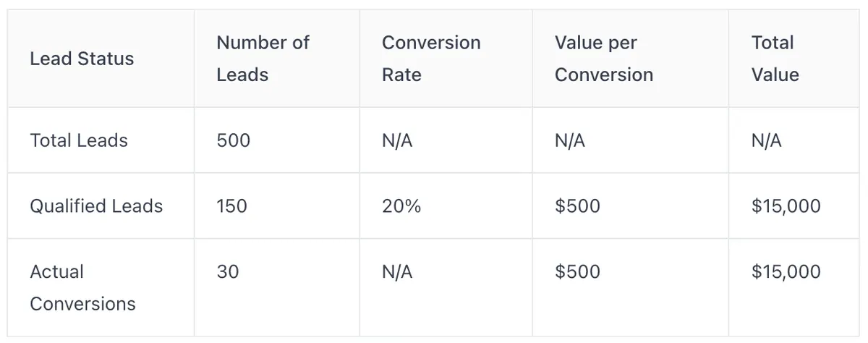Click the Actual Conversions $15,000 total cell

click(x=786, y=272)
